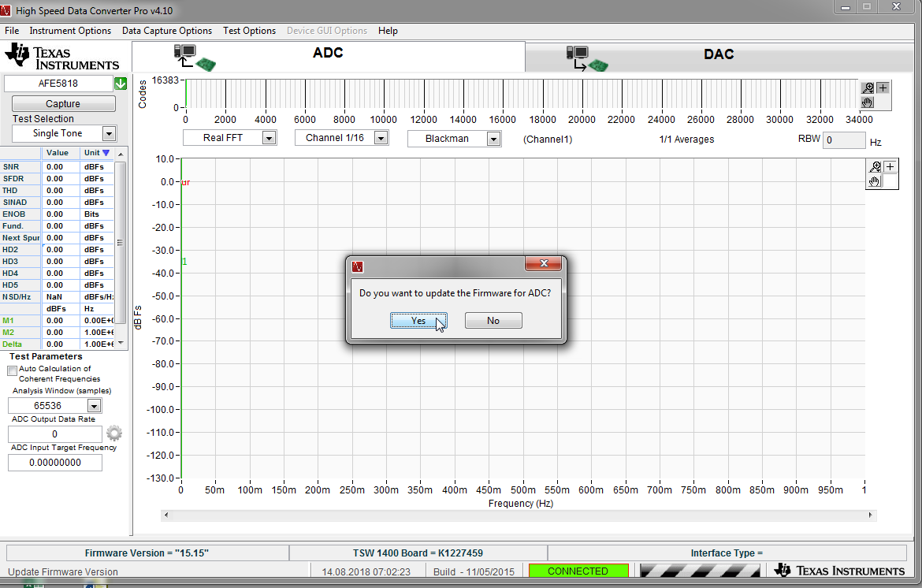The image size is (922, 588).
Task: Click the ADC capture board icon
Action: [x=195, y=58]
